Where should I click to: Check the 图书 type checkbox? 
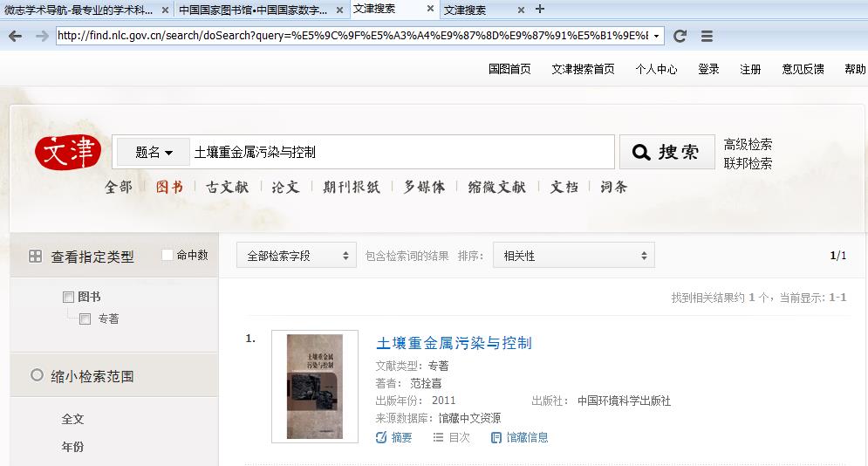click(x=69, y=298)
